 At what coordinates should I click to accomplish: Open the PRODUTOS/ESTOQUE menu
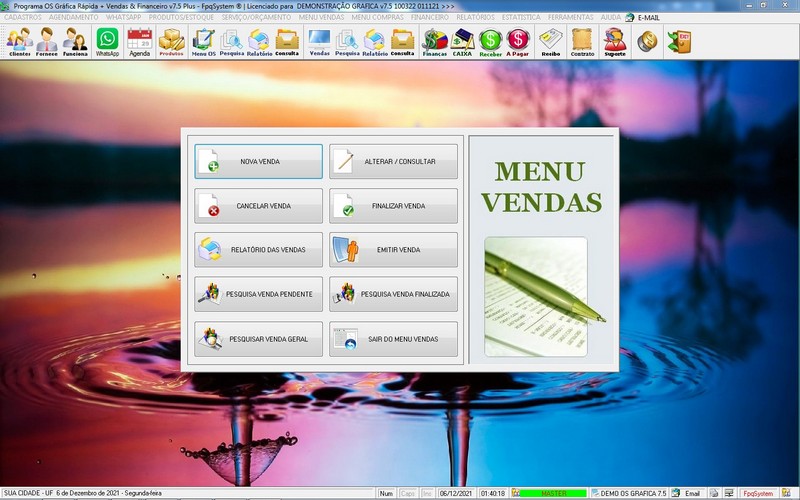182,17
